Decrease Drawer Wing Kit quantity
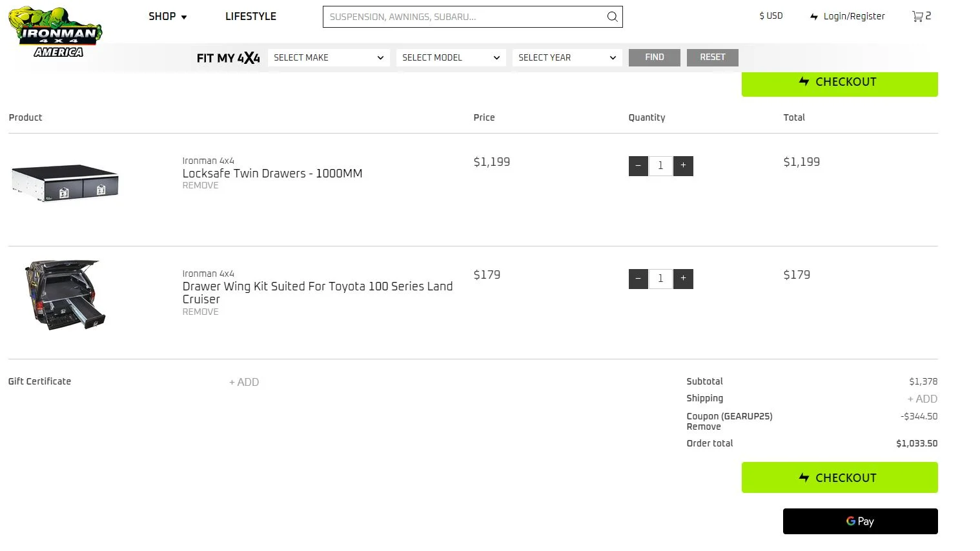The width and height of the screenshot is (980, 551). pos(638,279)
